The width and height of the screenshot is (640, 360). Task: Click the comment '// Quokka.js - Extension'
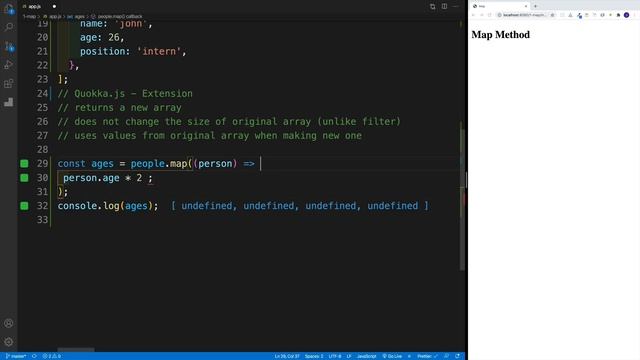[125, 93]
